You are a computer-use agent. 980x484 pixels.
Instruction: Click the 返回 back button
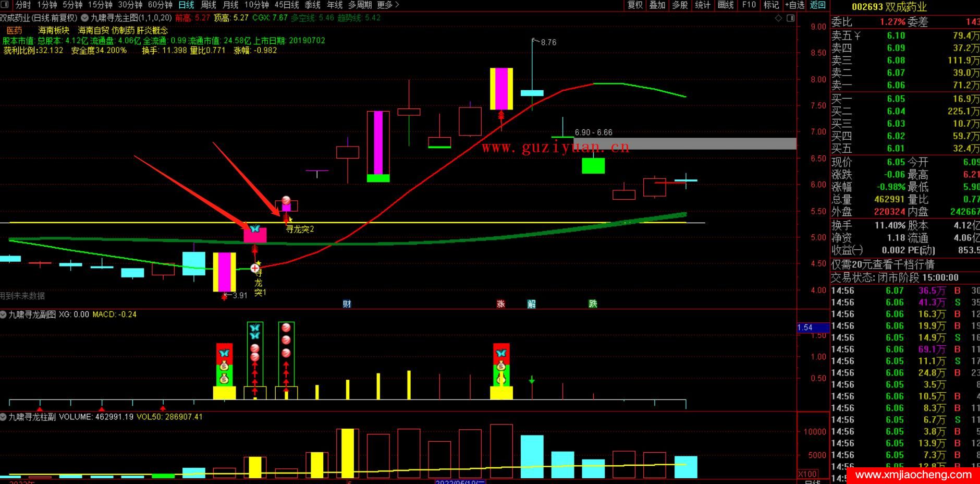coord(818,5)
